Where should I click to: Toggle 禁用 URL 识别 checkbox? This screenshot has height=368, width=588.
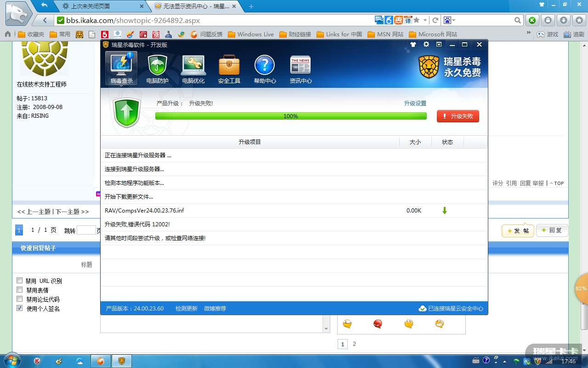point(19,281)
